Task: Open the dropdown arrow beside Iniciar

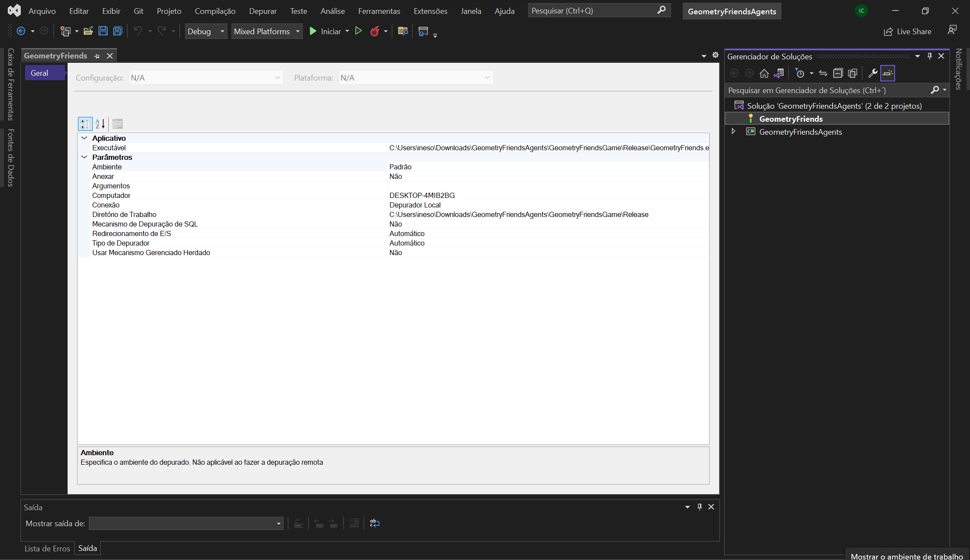Action: (347, 31)
